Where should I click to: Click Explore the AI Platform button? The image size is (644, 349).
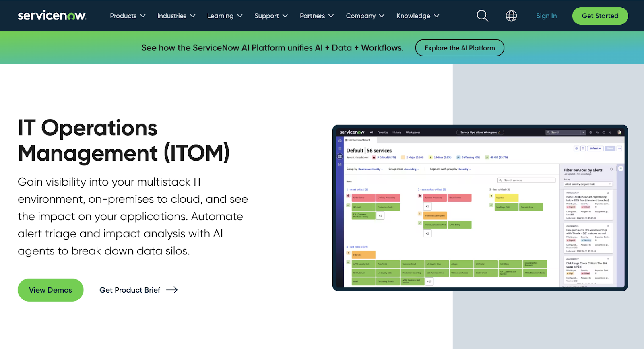pos(460,48)
